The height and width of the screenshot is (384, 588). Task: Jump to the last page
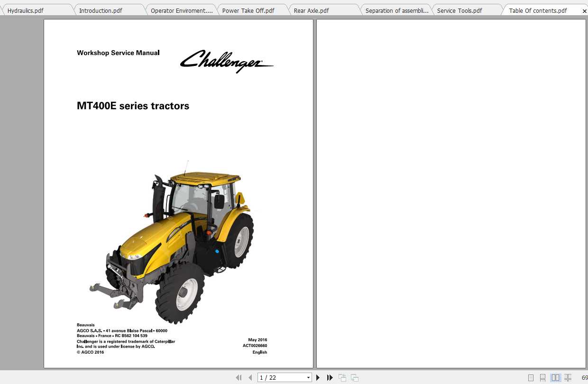coord(330,378)
